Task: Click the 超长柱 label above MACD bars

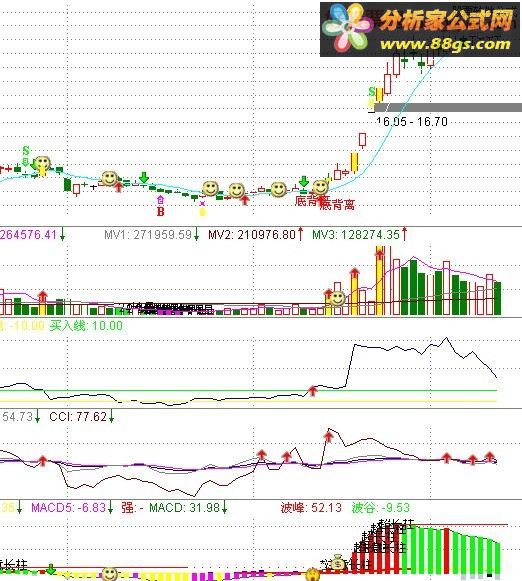Action: tap(397, 525)
